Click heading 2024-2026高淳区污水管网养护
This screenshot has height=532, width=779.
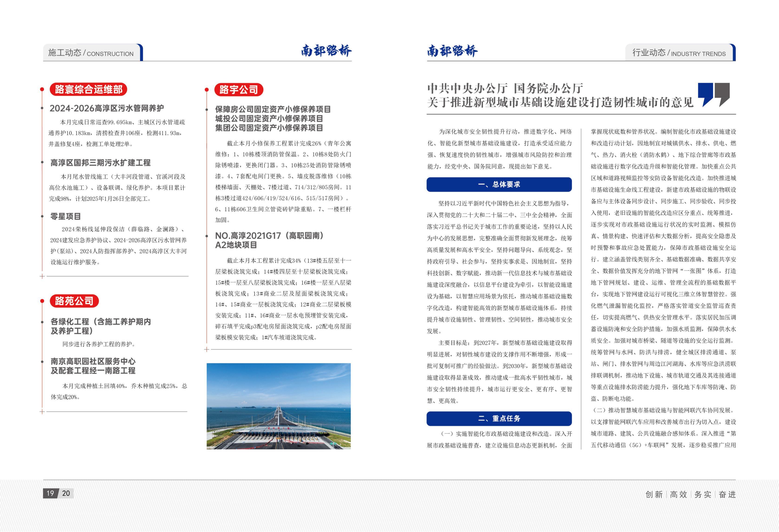107,108
